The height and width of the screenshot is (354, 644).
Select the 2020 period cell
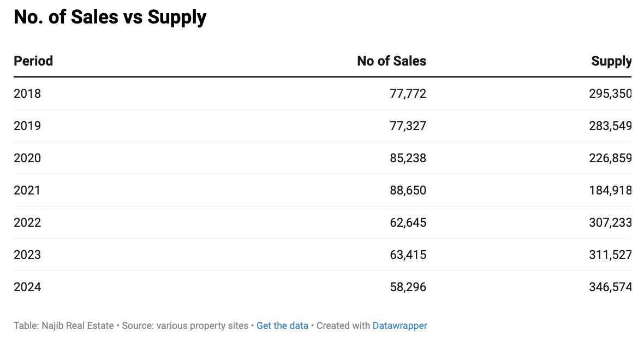point(27,158)
